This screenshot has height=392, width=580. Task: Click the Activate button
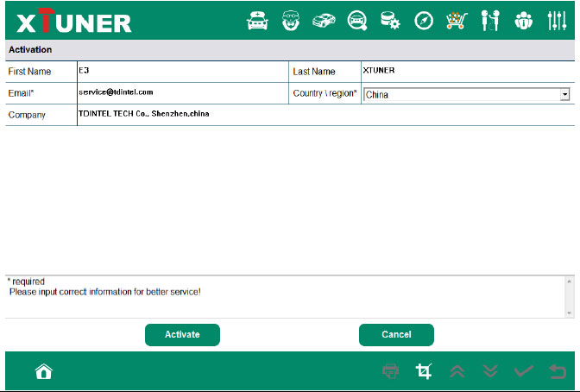pos(182,335)
